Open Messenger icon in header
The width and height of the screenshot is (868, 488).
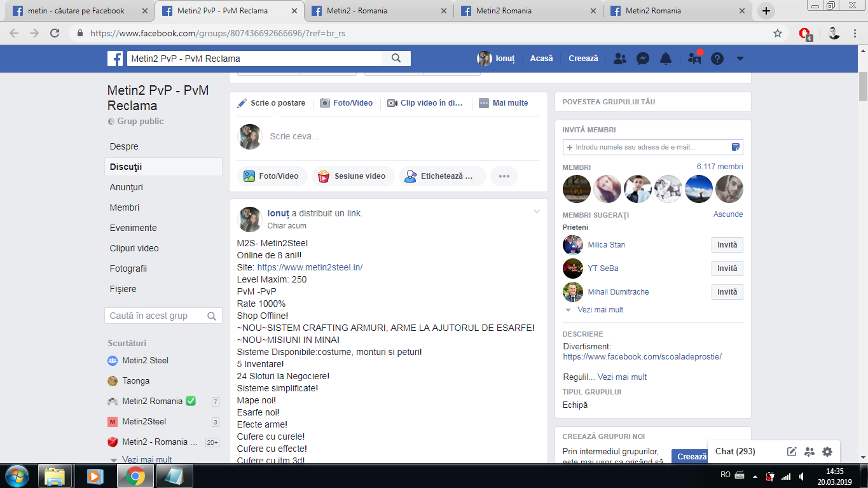click(643, 59)
